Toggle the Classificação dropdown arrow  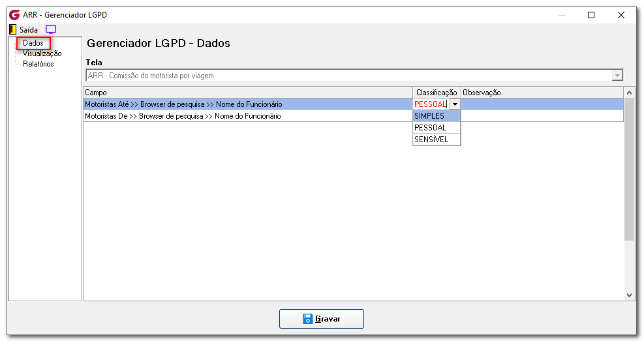(455, 104)
